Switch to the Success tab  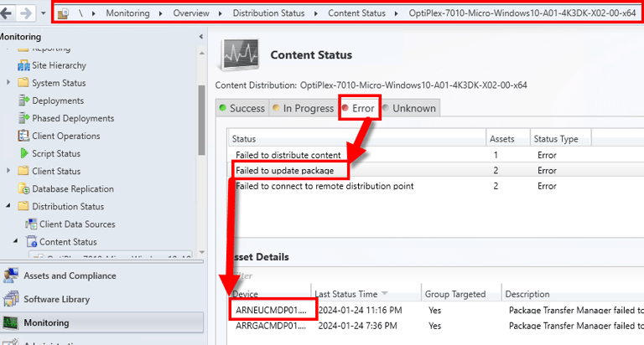point(242,108)
